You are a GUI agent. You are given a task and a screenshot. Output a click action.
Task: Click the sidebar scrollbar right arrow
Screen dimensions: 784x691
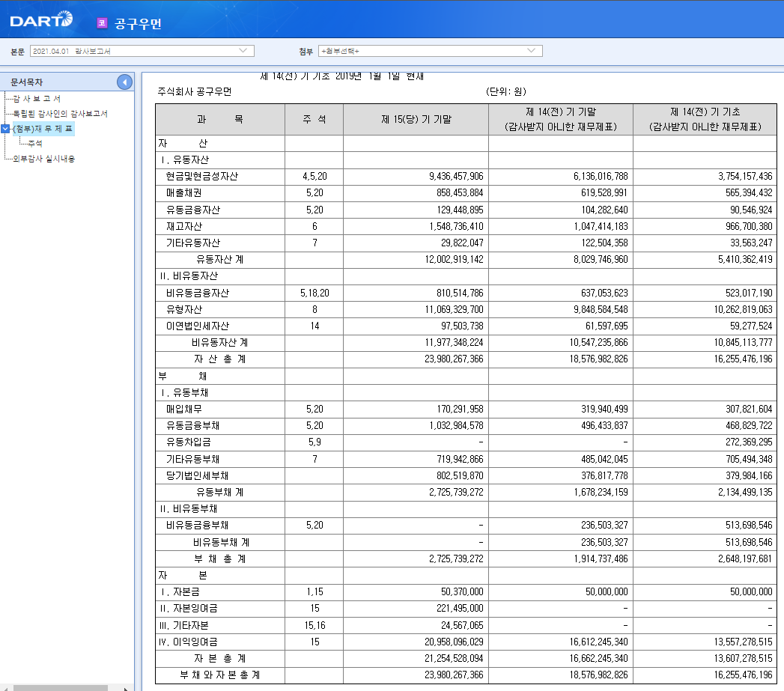(x=126, y=689)
